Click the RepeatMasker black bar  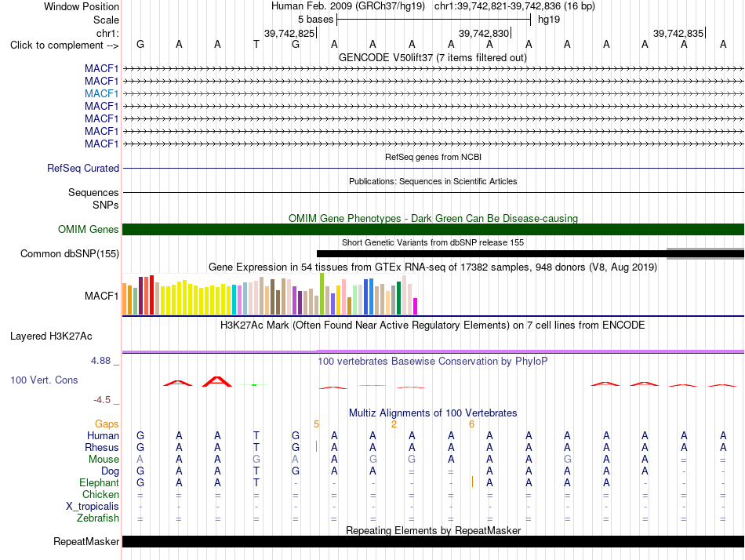pos(433,541)
